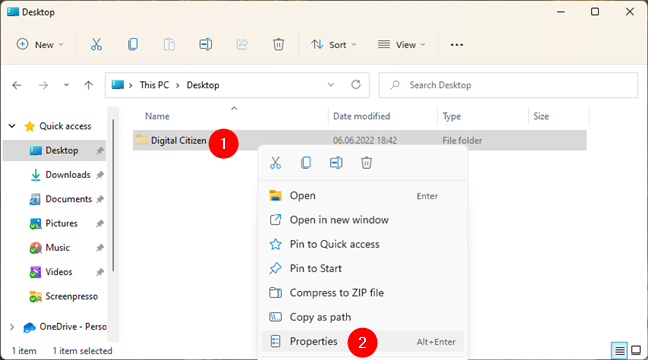
Task: Collapse the Quick access tree section
Action: click(12, 126)
